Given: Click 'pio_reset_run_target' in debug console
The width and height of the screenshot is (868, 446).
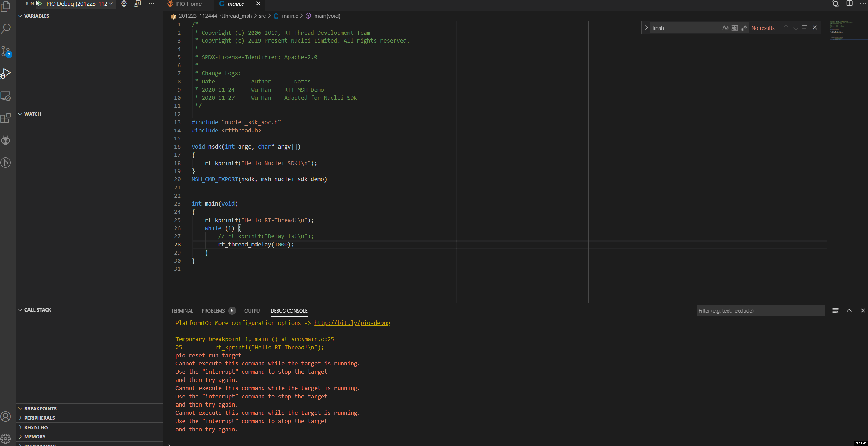Looking at the screenshot, I should click(x=208, y=355).
